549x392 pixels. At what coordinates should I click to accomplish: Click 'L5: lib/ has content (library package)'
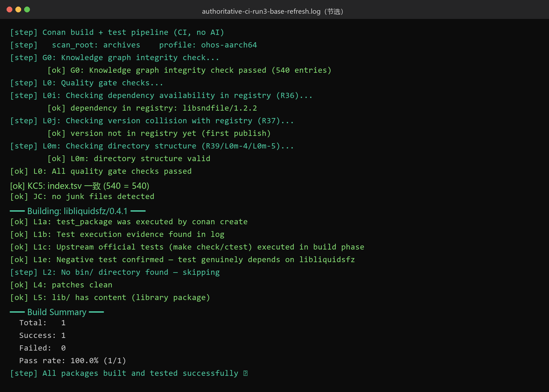click(110, 298)
